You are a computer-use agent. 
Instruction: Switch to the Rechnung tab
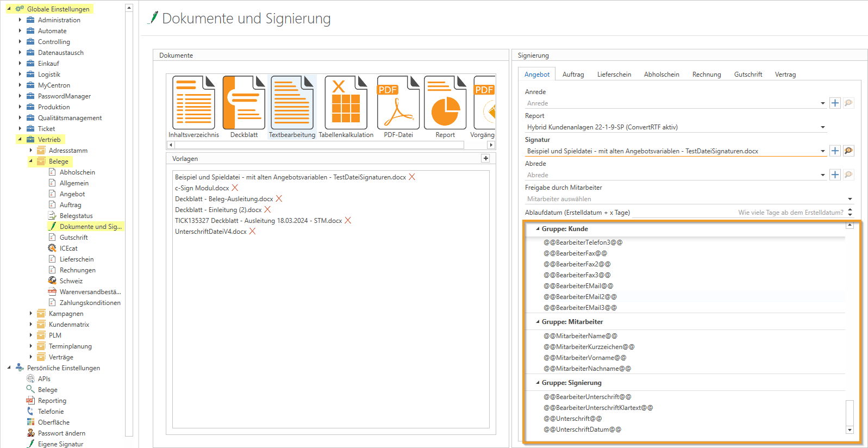tap(706, 74)
